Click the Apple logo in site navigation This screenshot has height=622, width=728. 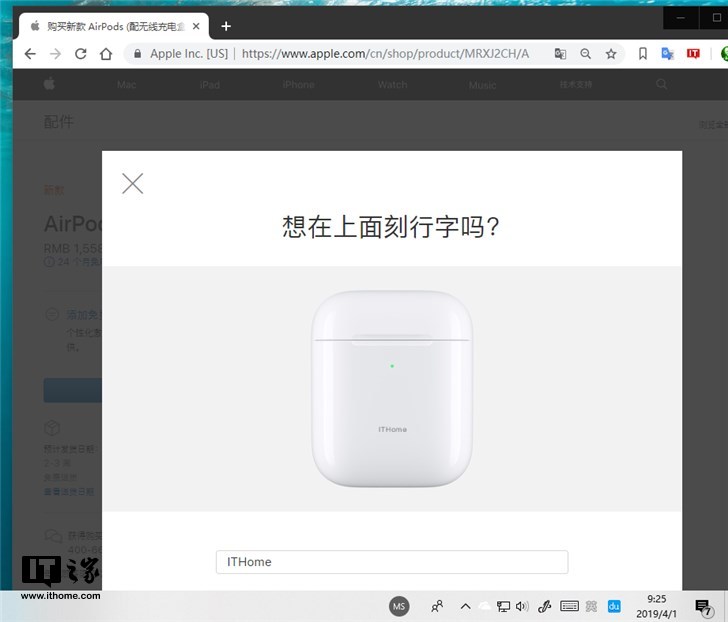point(49,84)
